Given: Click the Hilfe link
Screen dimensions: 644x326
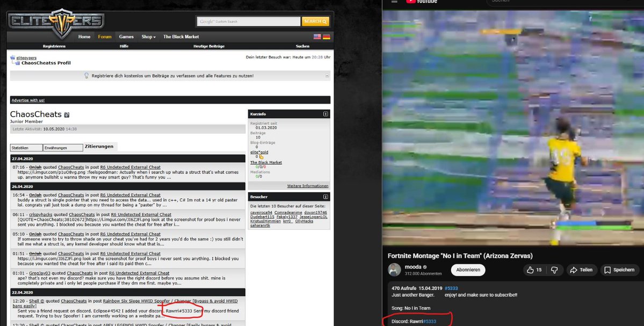Looking at the screenshot, I should (x=124, y=46).
